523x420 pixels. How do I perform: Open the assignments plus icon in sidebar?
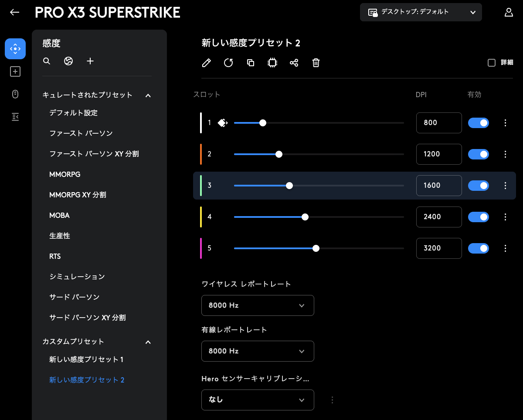(15, 71)
